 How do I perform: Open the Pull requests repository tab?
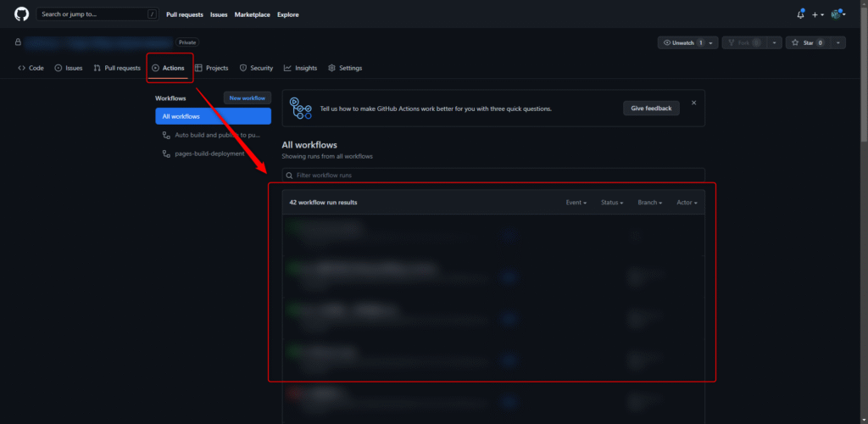(x=117, y=68)
